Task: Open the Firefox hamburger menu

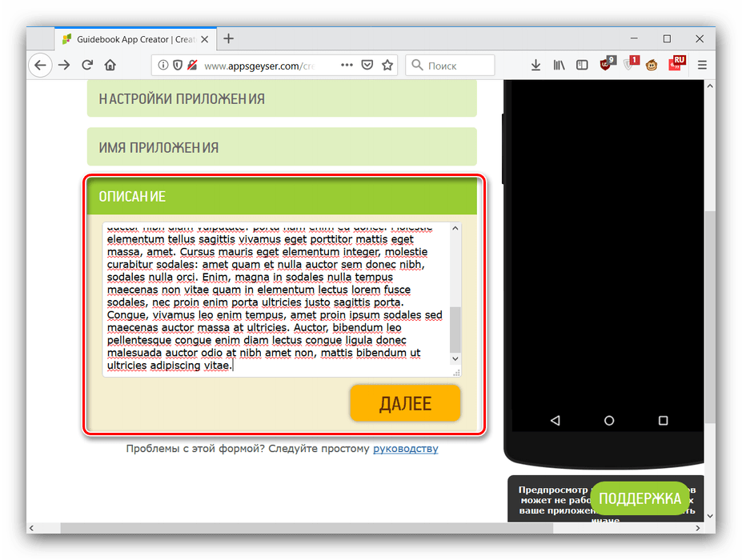Action: tap(702, 66)
